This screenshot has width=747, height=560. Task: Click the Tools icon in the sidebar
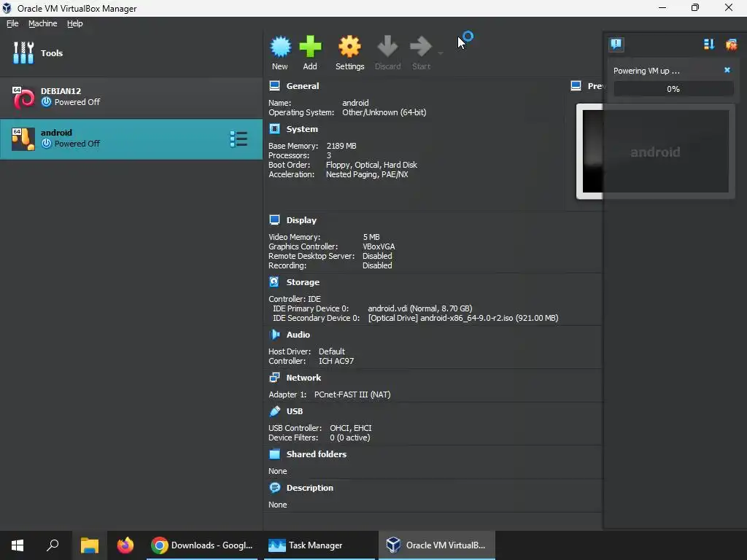coord(23,52)
